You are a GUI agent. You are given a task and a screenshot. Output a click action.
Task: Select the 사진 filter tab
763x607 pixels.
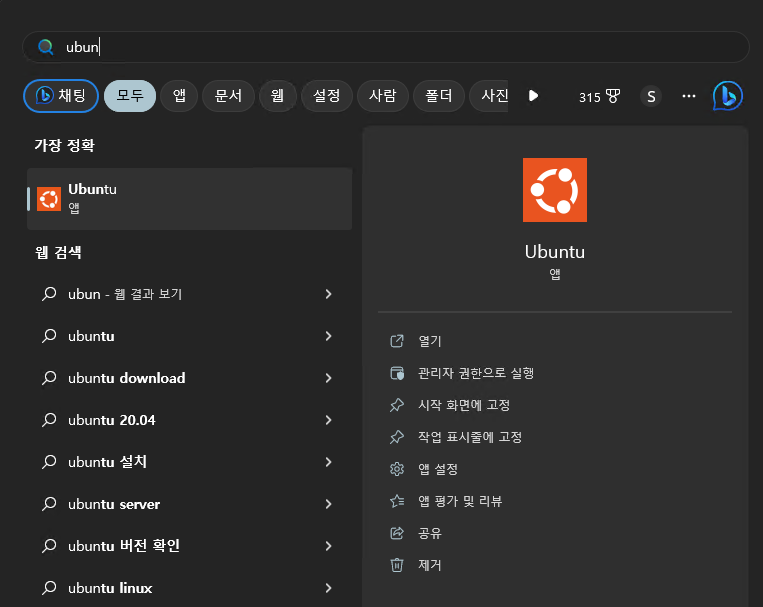coord(490,96)
